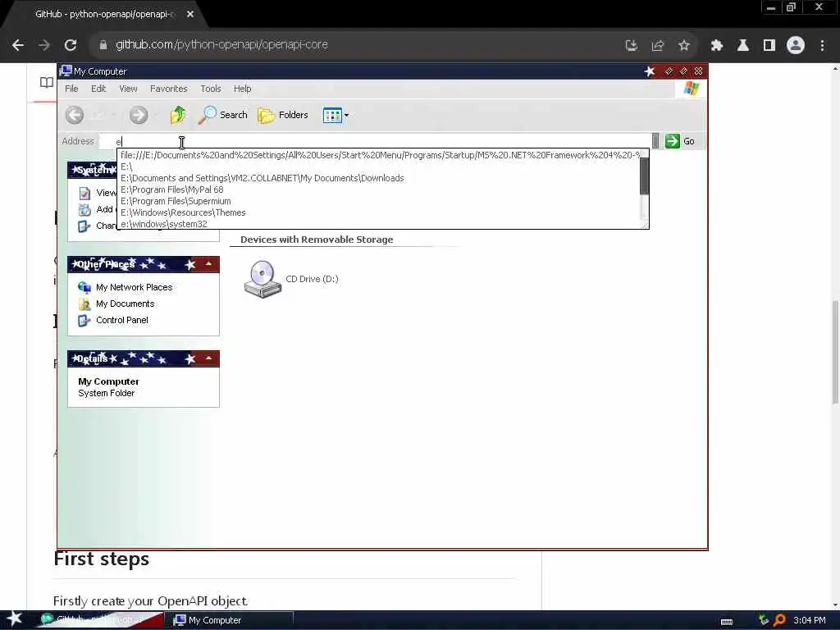840x630 pixels.
Task: Open the address bar dropdown arrow
Action: click(655, 141)
